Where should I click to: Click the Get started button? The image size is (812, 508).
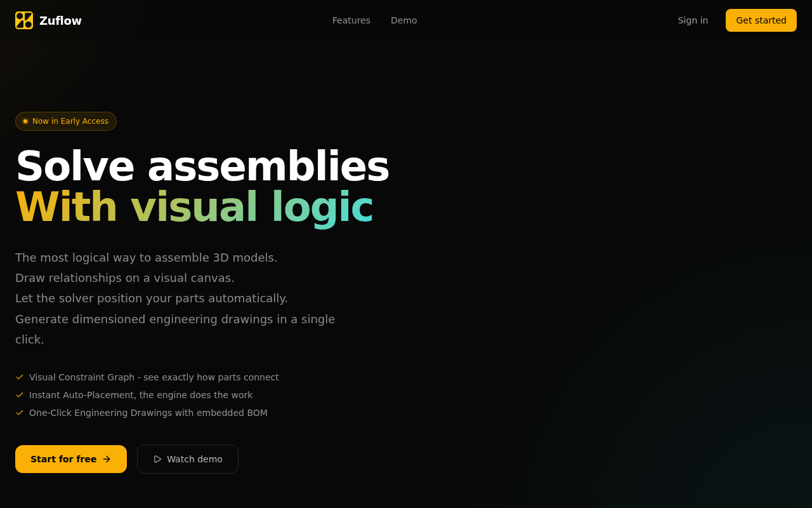(x=761, y=20)
